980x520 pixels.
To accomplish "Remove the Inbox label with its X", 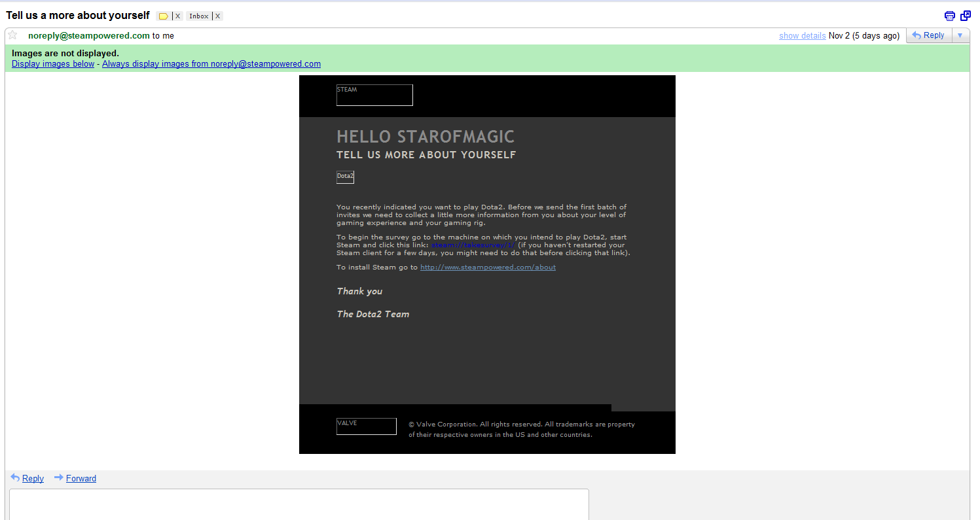I will pos(218,16).
